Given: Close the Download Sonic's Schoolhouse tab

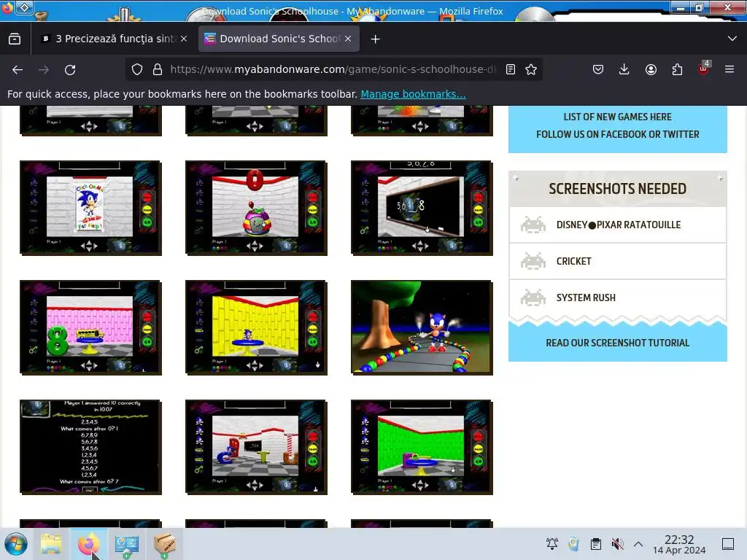Looking at the screenshot, I should coord(348,39).
